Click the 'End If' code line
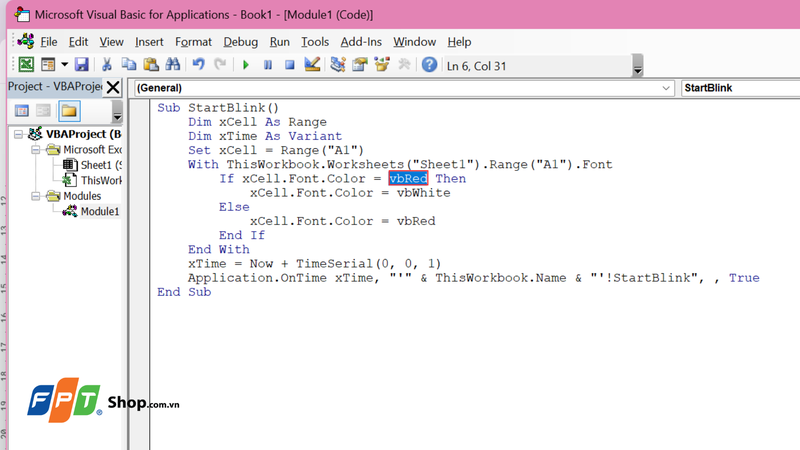Screen dimensions: 800x450 point(242,235)
